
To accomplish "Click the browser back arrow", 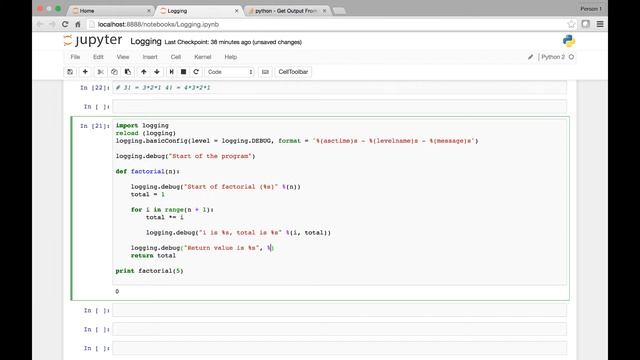I will pyautogui.click(x=40, y=24).
